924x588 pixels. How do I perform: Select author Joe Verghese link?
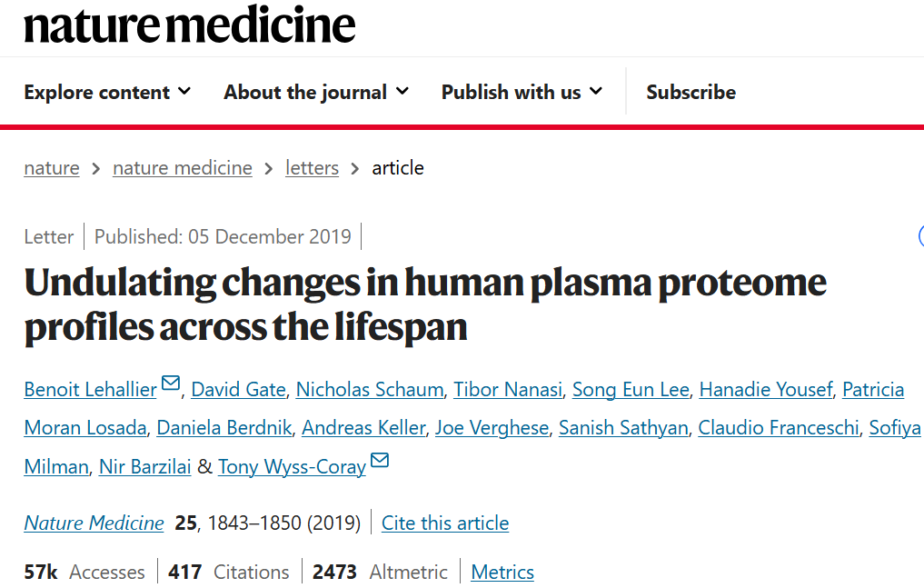point(492,428)
